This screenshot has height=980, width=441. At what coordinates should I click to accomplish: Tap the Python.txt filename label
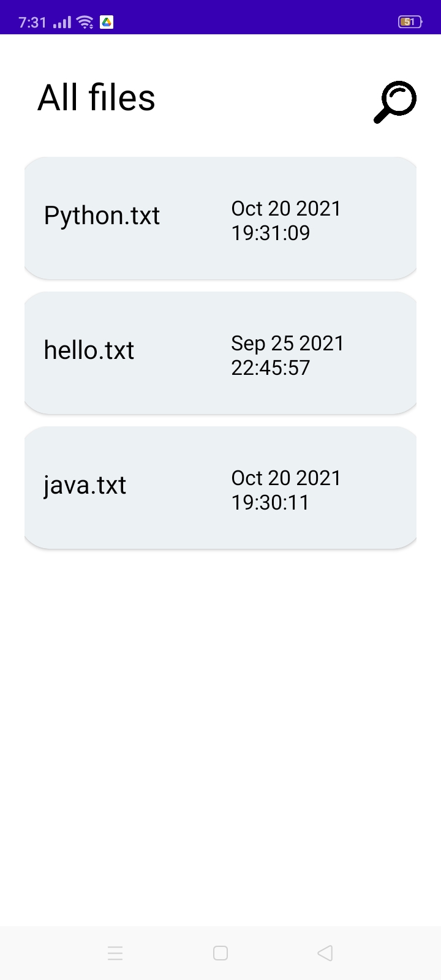click(101, 216)
